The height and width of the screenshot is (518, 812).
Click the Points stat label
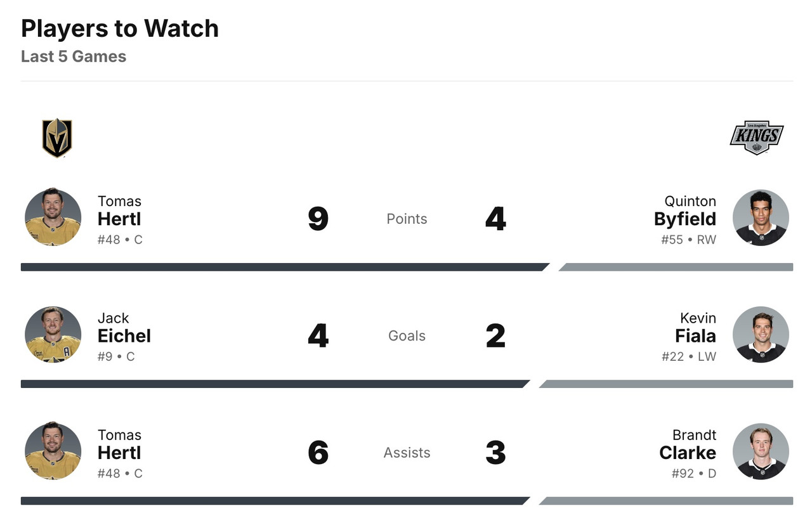coord(407,219)
